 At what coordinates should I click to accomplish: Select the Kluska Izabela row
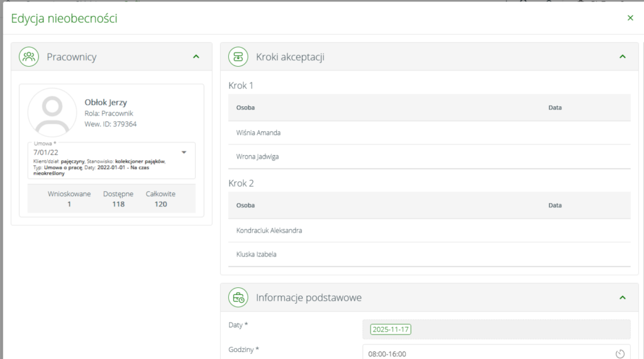(x=257, y=255)
